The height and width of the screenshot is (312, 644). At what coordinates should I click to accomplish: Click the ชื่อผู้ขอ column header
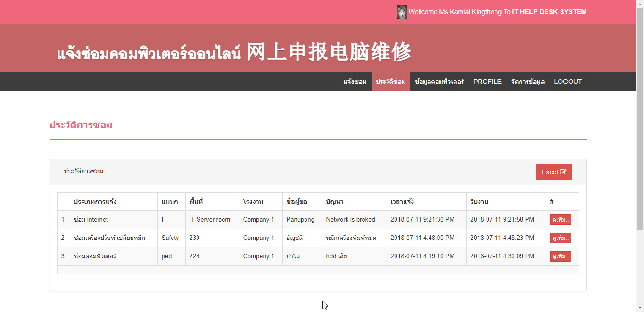[302, 201]
